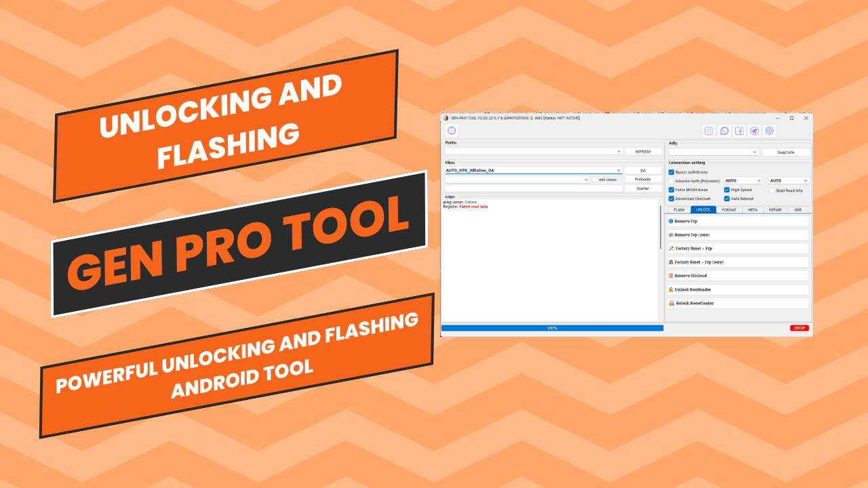Screen dimensions: 868x488
Task: Switch to the ADB tab
Action: pos(797,210)
